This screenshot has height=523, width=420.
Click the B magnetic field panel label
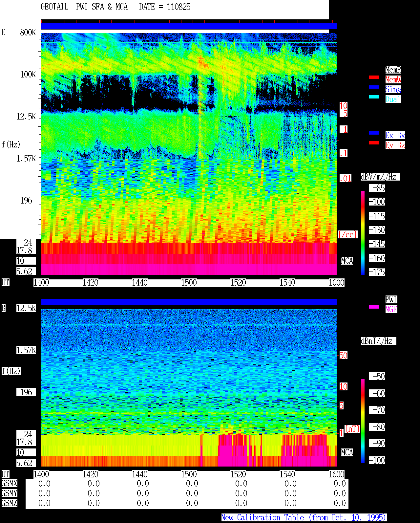pyautogui.click(x=3, y=308)
